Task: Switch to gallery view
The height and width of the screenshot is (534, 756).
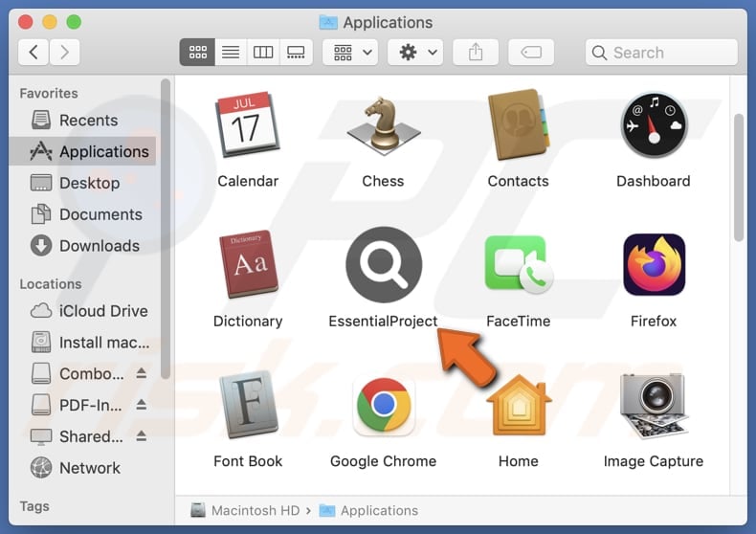Action: tap(296, 52)
